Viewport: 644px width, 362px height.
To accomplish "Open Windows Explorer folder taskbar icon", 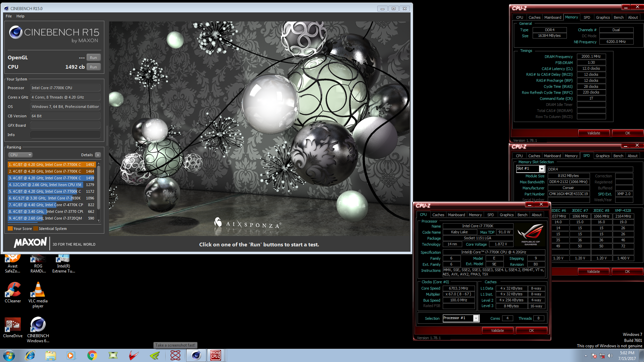I will [51, 355].
